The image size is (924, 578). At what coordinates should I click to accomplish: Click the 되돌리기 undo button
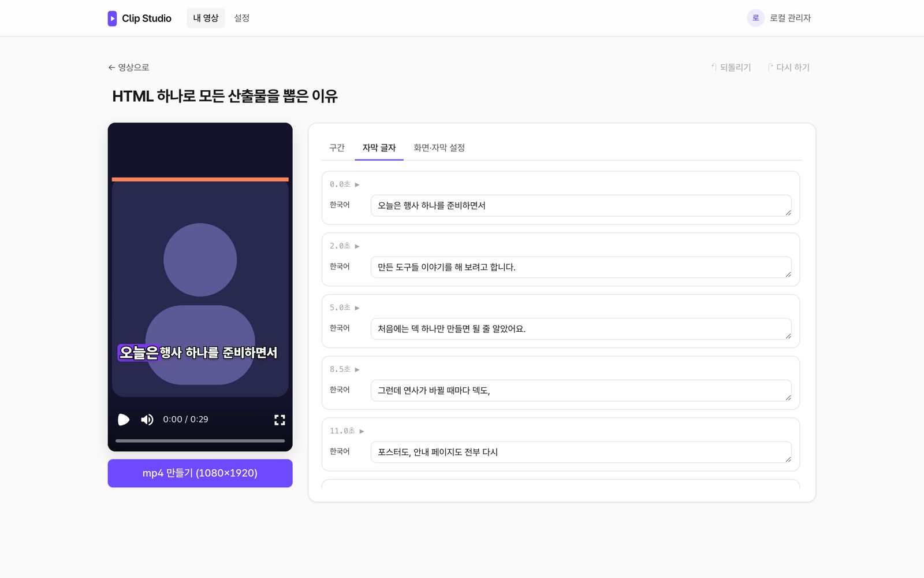tap(731, 67)
